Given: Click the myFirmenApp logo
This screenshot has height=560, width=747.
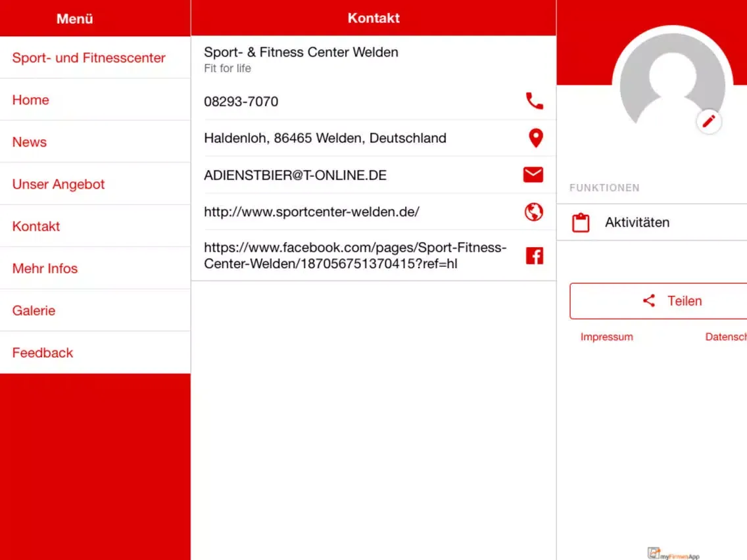Looking at the screenshot, I should 673,553.
